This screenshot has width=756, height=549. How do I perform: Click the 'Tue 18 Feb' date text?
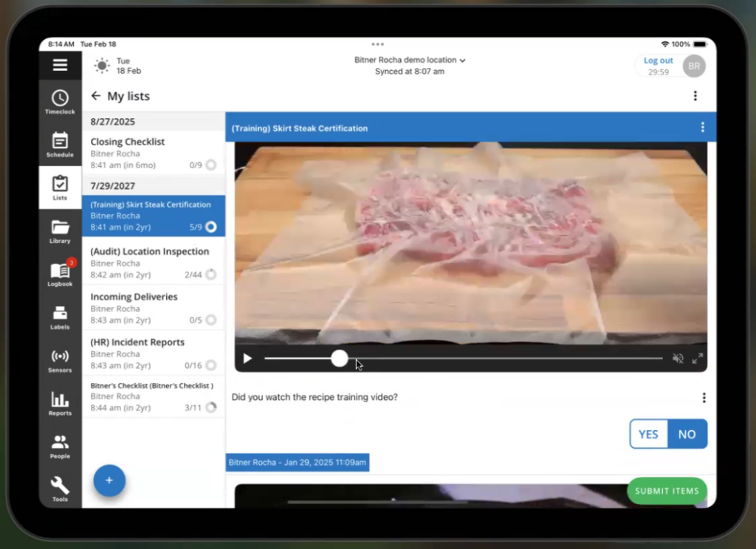(128, 66)
